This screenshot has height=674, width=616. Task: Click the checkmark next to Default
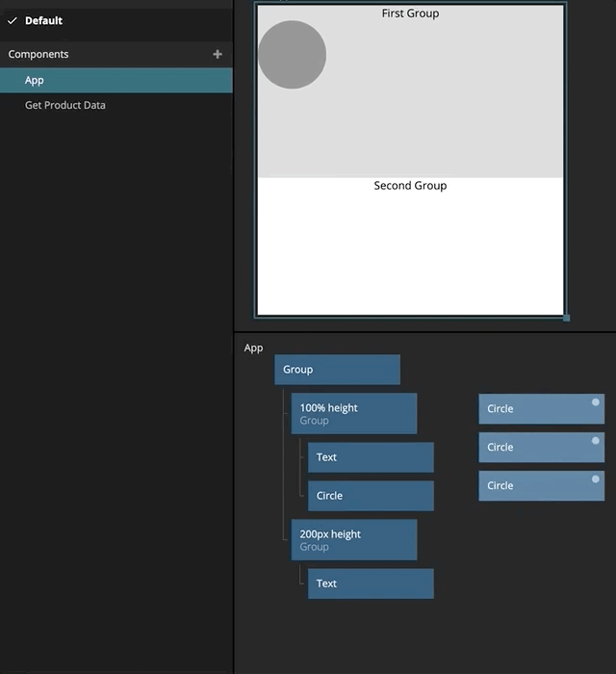13,20
